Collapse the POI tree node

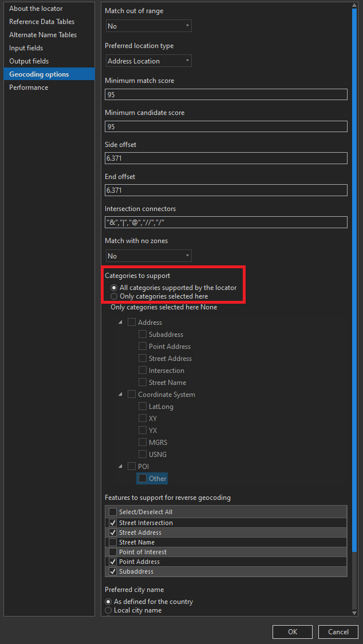120,467
